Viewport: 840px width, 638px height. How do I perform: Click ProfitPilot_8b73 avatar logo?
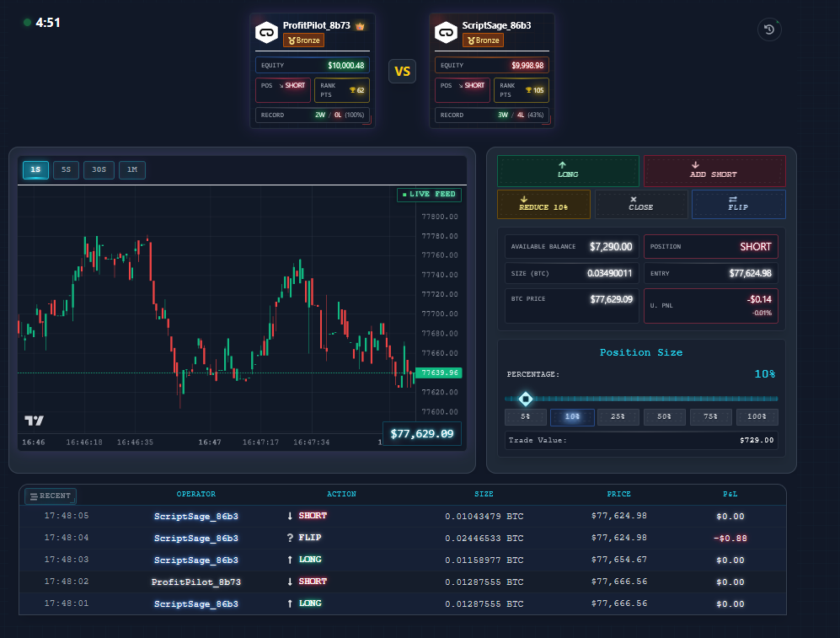[x=266, y=33]
